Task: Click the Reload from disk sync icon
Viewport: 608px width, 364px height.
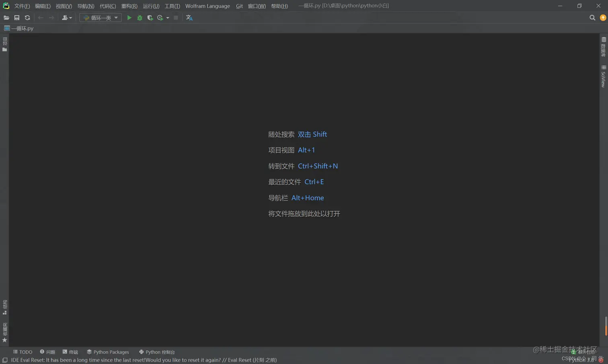Action: [x=27, y=18]
